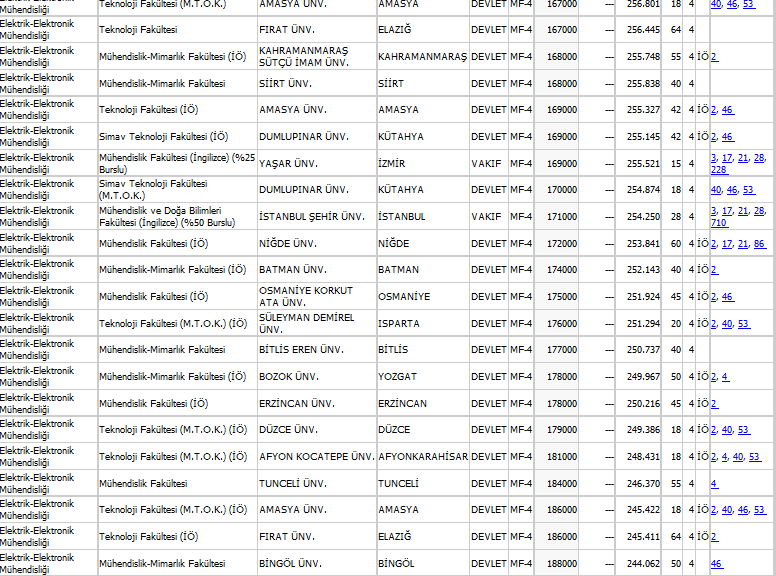
Task: Open footnote link 53 for Afyon Kocatepe Ünv.
Action: [755, 457]
